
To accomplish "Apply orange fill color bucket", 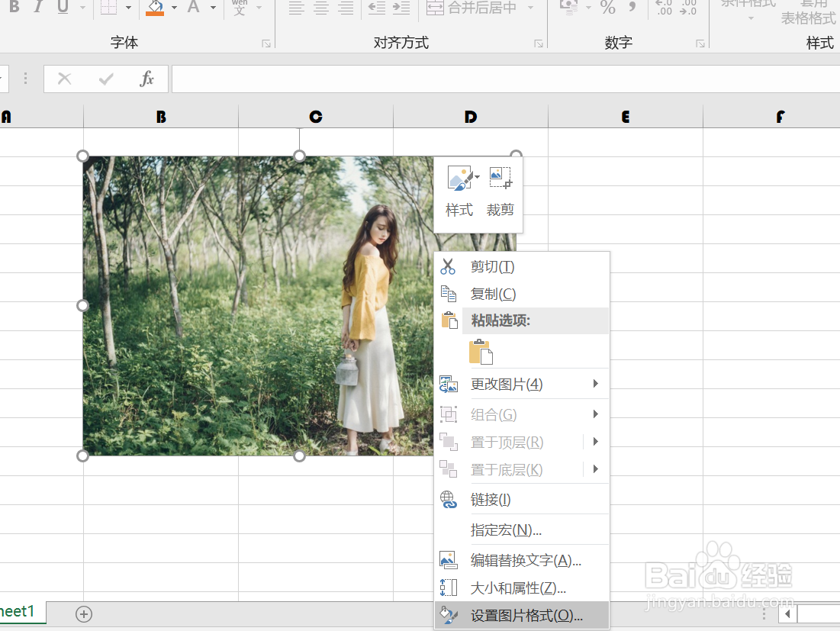I will click(155, 7).
